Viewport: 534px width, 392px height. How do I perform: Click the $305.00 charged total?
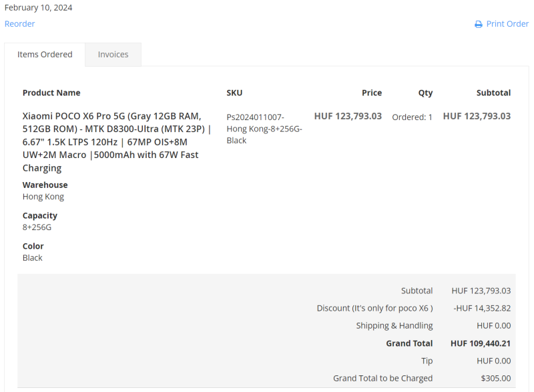(495, 378)
